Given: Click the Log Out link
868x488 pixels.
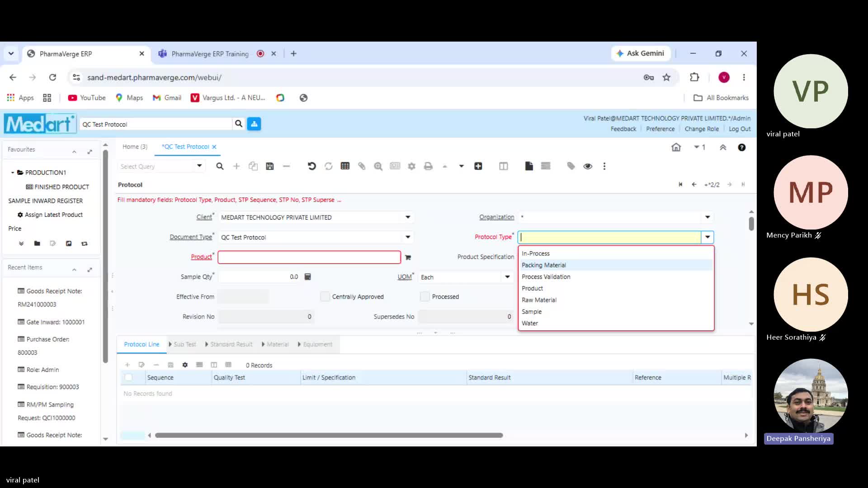Looking at the screenshot, I should (740, 129).
